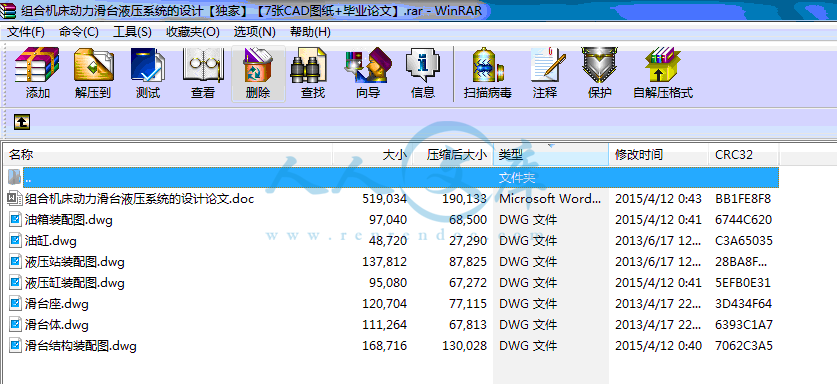This screenshot has width=837, height=384.
Task: Sort by 压缩后大小 column header
Action: 453,155
